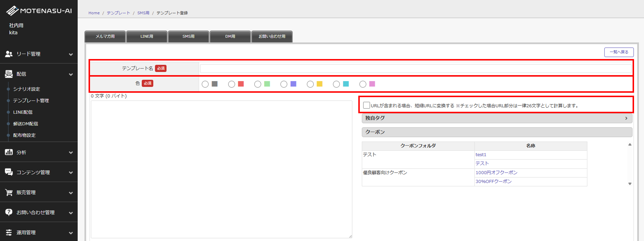Switch to the LINE用 tab
Screen dimensions: 644x241
pyautogui.click(x=147, y=36)
